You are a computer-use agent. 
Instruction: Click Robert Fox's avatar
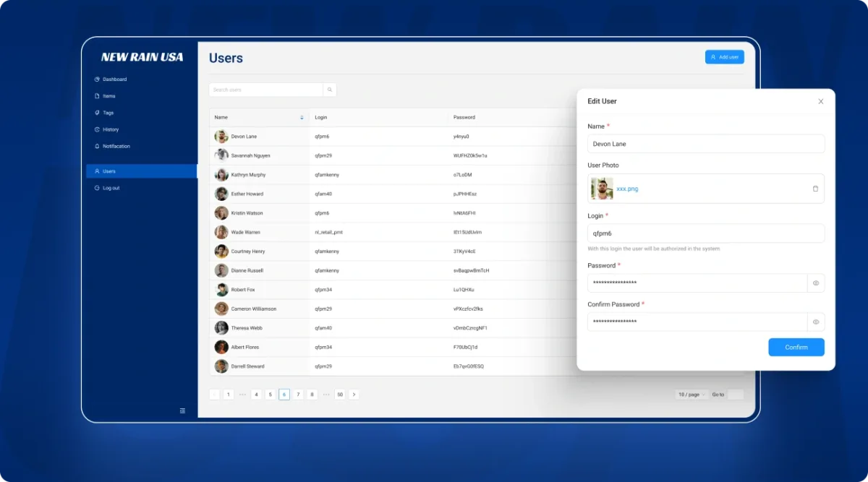tap(221, 290)
